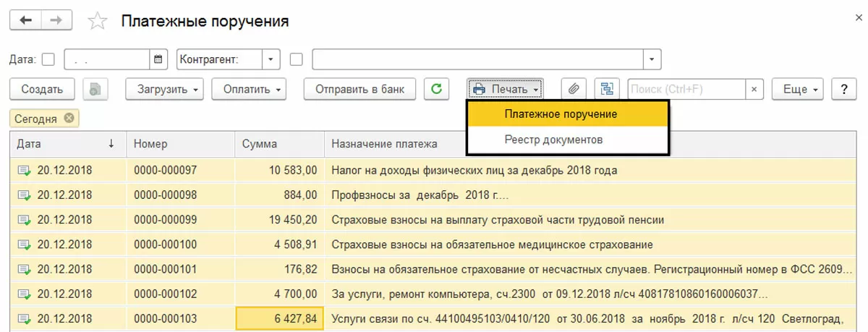Expand the counterparty value dropdown arrow

pyautogui.click(x=652, y=59)
